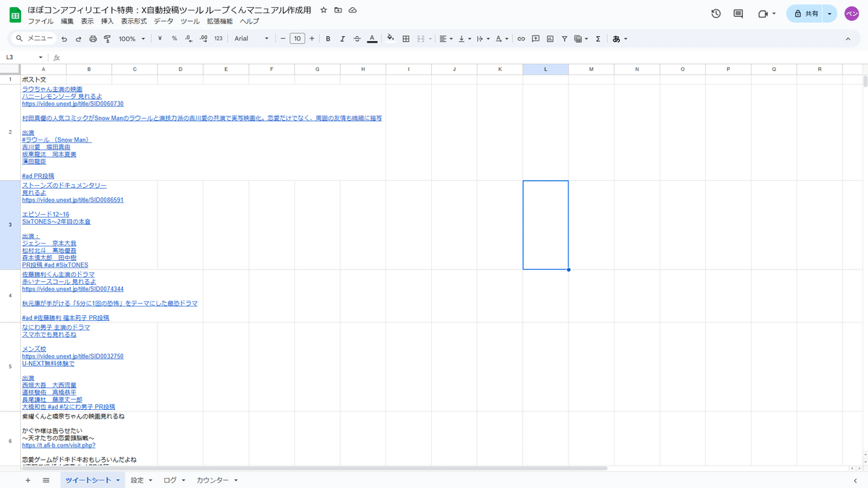The image size is (868, 488).
Task: Open the Japanese input tools あ dropdown
Action: [620, 39]
